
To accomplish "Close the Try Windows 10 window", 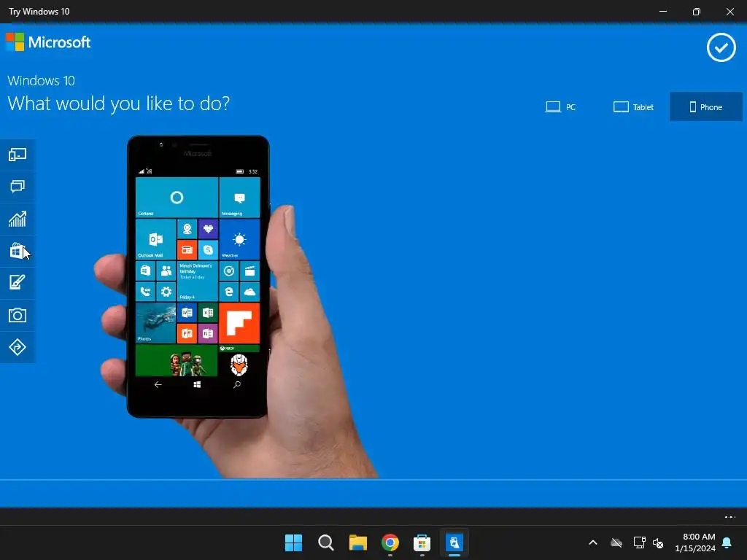I will (729, 12).
